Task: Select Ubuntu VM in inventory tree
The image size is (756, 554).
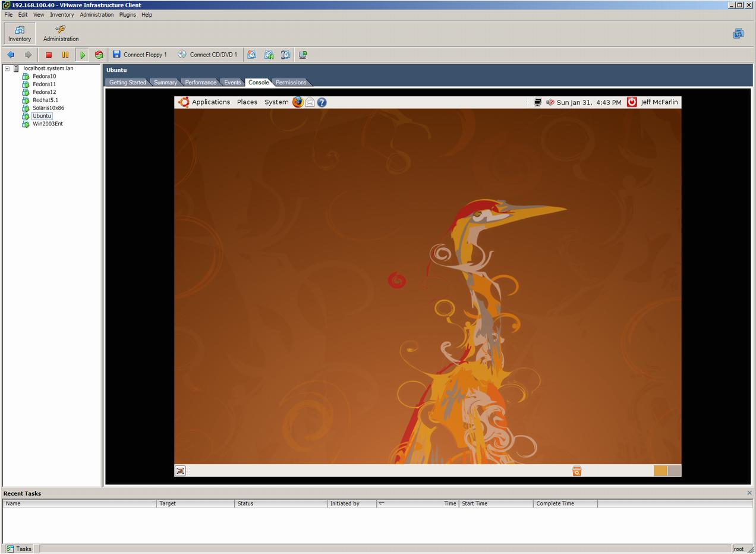Action: (x=42, y=116)
